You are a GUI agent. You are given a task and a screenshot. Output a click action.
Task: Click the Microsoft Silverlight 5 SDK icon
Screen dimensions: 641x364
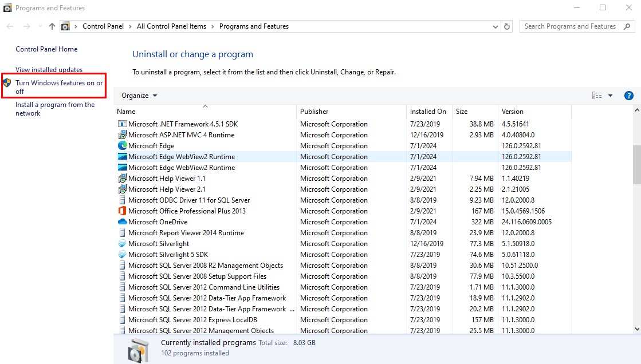pyautogui.click(x=122, y=255)
